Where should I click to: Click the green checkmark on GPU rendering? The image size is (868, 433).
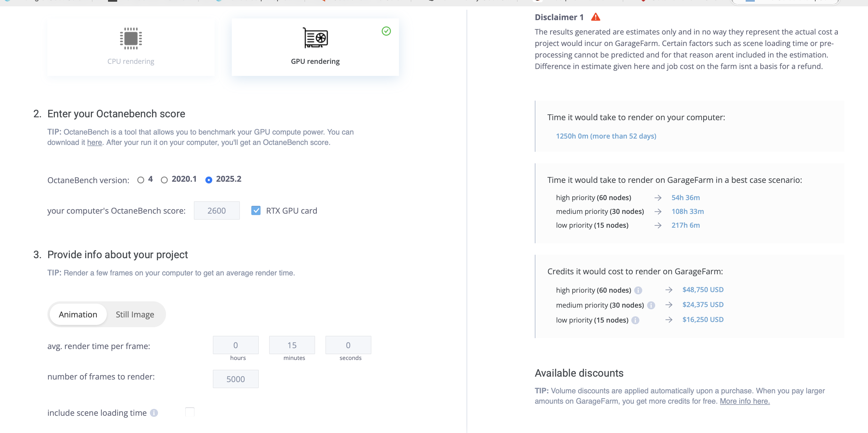[x=386, y=31]
